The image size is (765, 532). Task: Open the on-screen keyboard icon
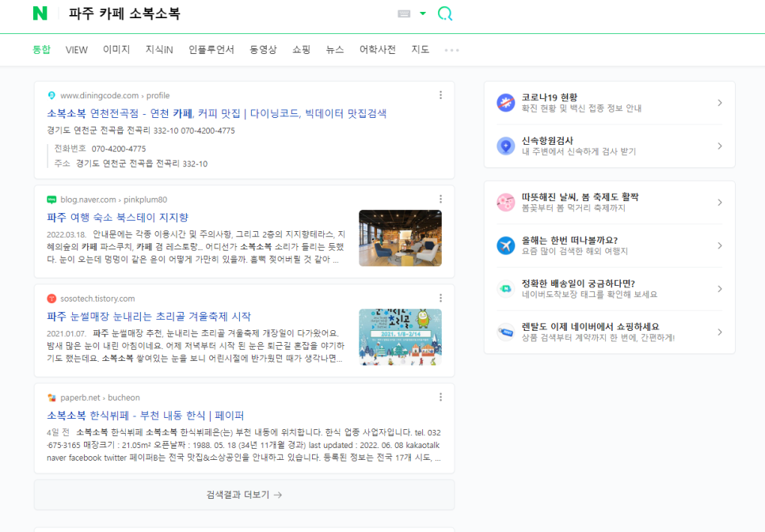404,13
